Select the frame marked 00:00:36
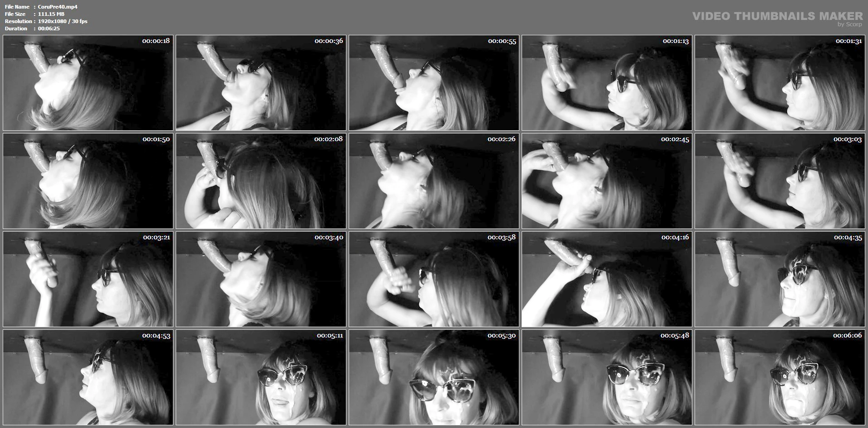This screenshot has width=868, height=428. click(261, 83)
